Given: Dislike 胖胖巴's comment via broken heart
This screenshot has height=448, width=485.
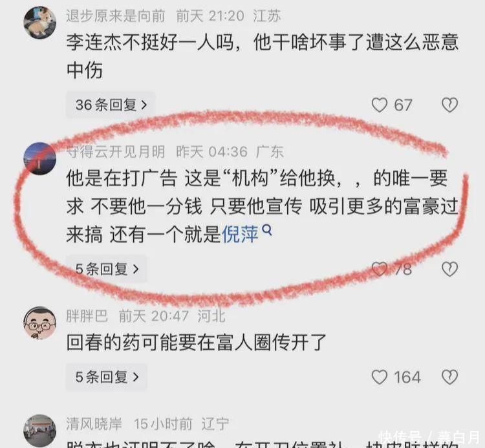Looking at the screenshot, I should [449, 377].
